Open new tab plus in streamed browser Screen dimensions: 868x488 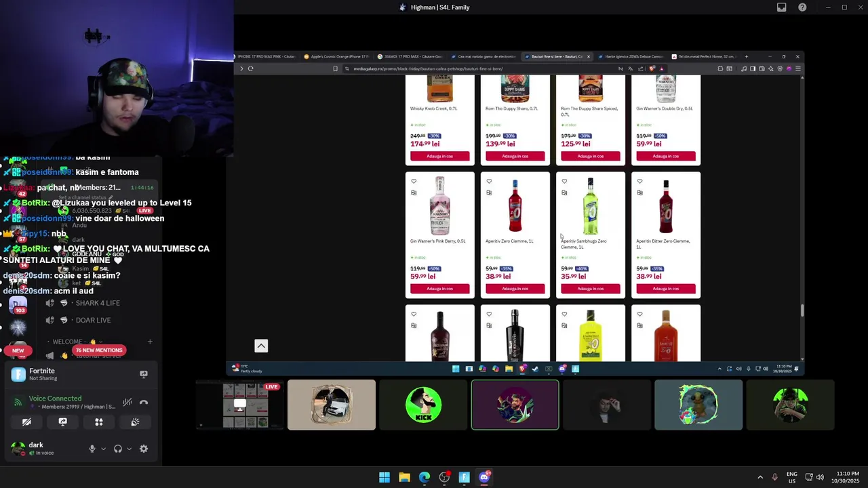(747, 57)
